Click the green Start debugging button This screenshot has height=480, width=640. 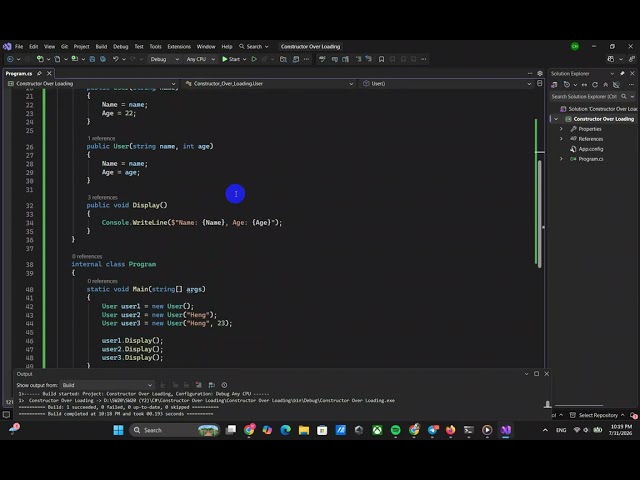tap(231, 59)
